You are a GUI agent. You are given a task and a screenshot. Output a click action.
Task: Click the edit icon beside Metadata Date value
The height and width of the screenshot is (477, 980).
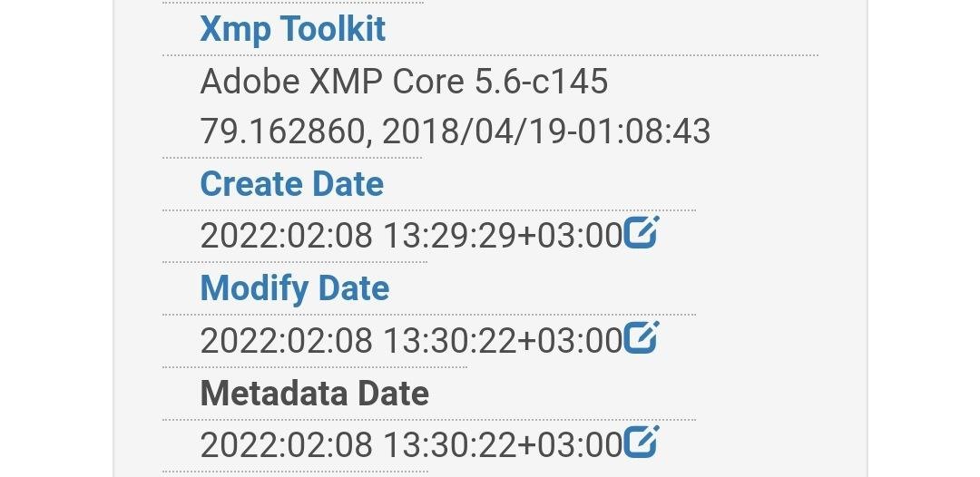click(x=641, y=443)
